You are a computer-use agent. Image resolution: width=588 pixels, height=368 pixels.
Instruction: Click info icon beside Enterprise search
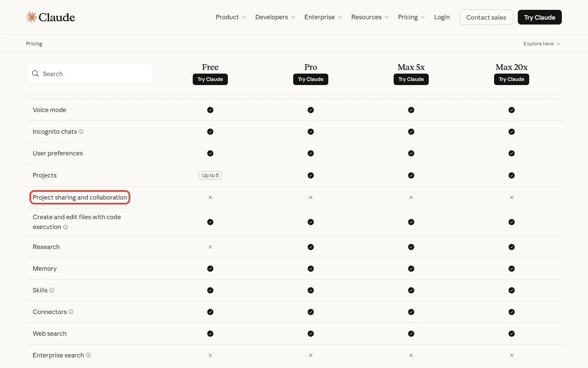pos(88,355)
